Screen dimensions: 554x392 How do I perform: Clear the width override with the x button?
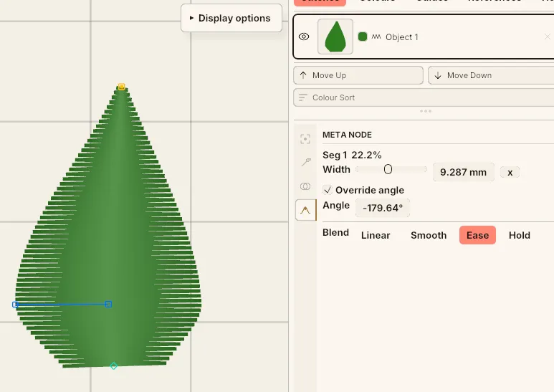tap(510, 172)
